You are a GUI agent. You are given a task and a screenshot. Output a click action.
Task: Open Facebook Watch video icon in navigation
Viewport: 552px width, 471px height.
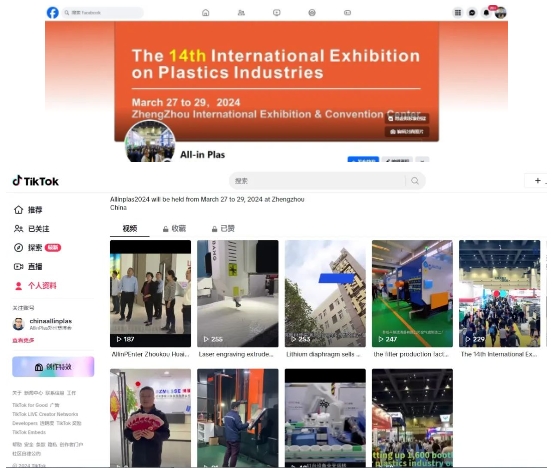tap(277, 13)
